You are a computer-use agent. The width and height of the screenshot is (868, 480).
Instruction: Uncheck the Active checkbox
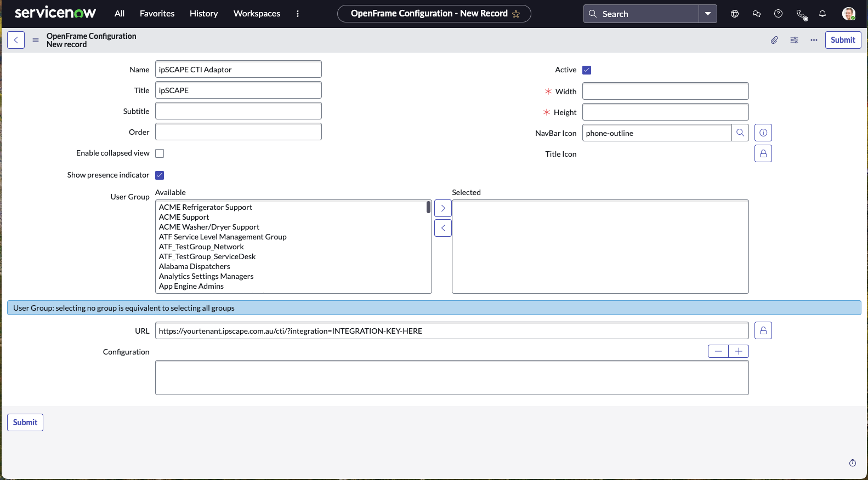point(587,70)
